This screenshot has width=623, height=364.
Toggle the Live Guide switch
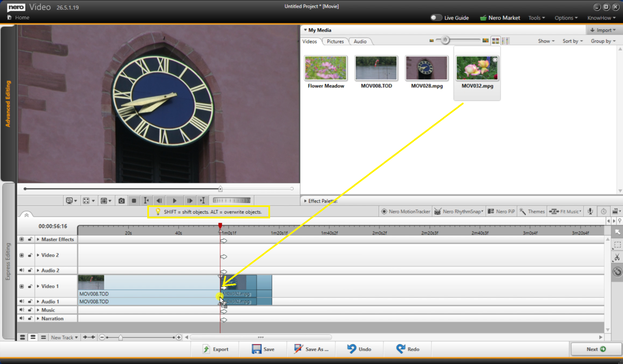(436, 18)
